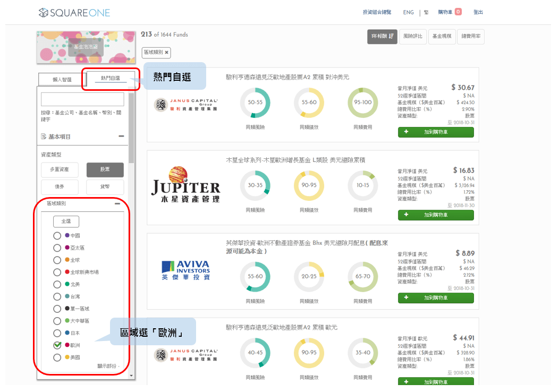Click the green color dot beside 北美
Viewport: 559px width, 392px height.
pyautogui.click(x=67, y=284)
